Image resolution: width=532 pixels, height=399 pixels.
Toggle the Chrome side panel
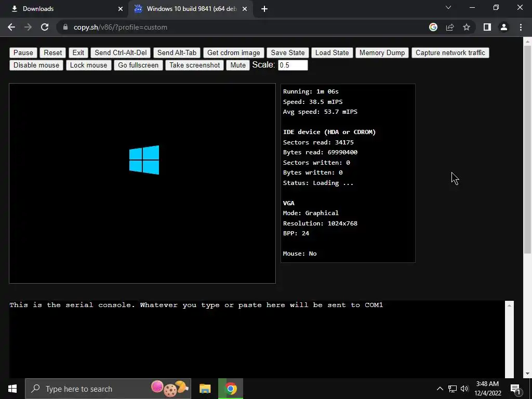[x=487, y=27]
